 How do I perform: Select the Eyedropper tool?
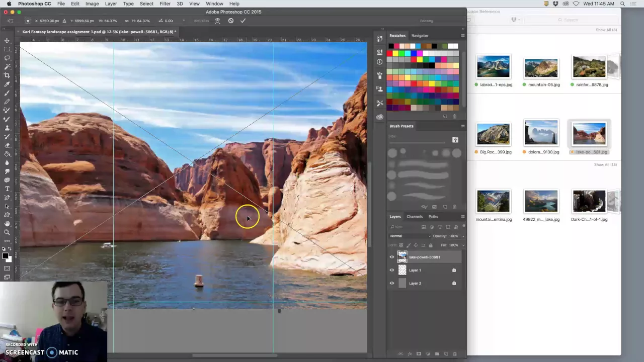coord(7,84)
